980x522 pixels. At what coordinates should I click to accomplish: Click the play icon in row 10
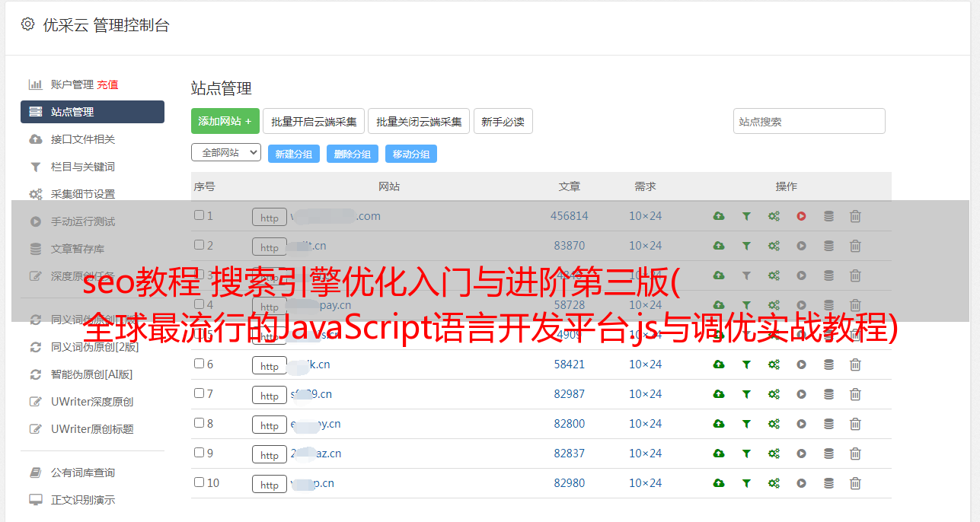click(801, 483)
